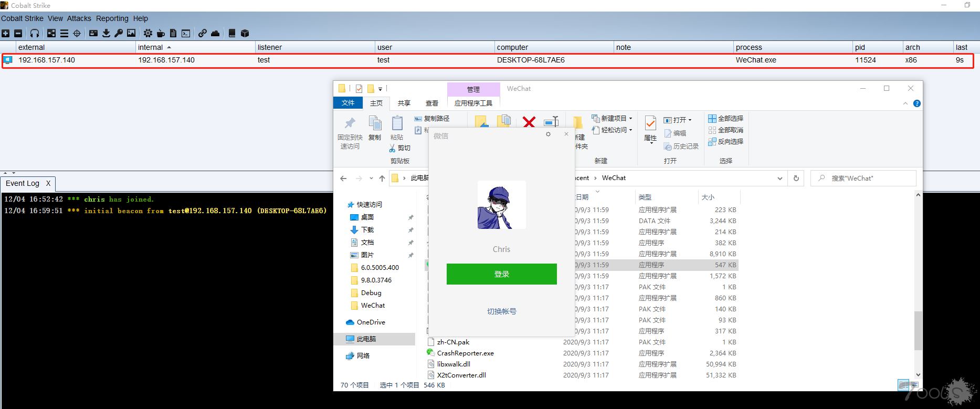Select Explorer 共享 ribbon tab

pos(404,103)
